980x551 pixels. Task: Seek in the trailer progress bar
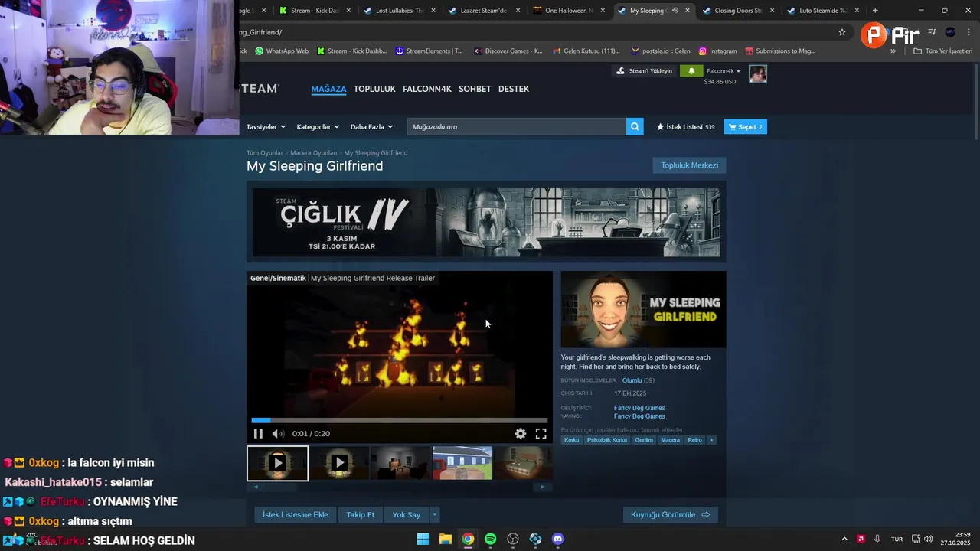coord(400,420)
